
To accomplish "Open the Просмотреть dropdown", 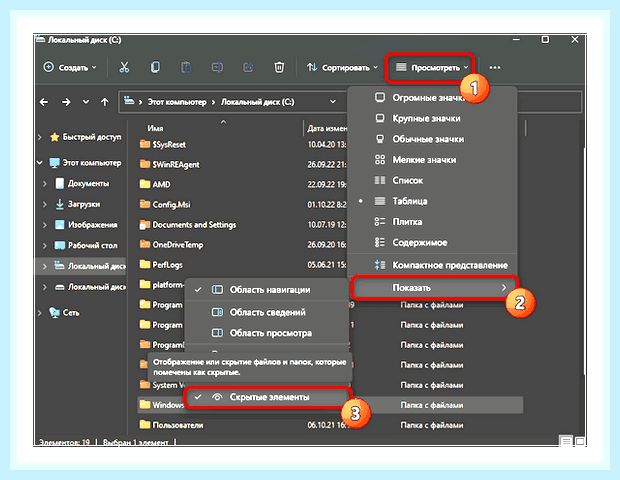I will [x=432, y=68].
